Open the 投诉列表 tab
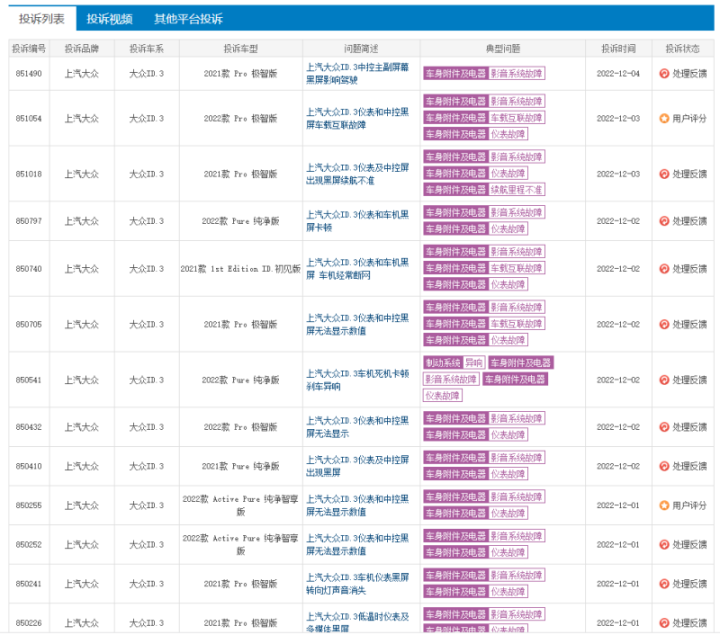The width and height of the screenshot is (720, 635). point(42,19)
